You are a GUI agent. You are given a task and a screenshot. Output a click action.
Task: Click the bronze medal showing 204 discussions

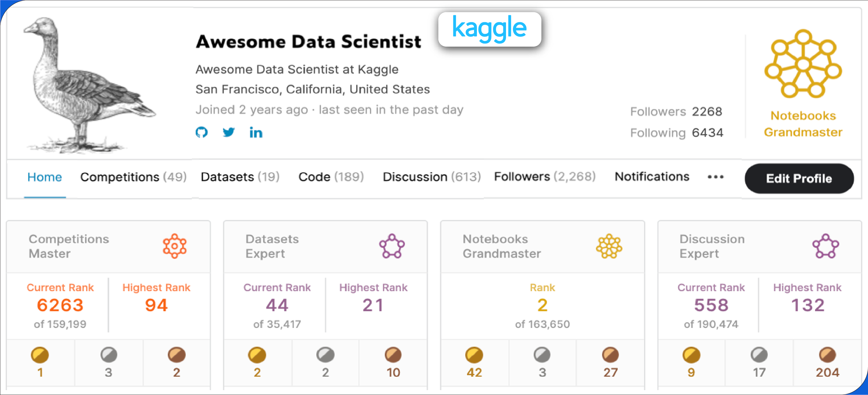[827, 355]
